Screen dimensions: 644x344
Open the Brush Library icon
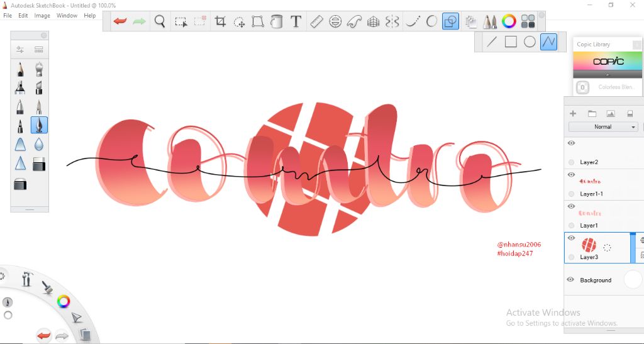click(x=39, y=50)
